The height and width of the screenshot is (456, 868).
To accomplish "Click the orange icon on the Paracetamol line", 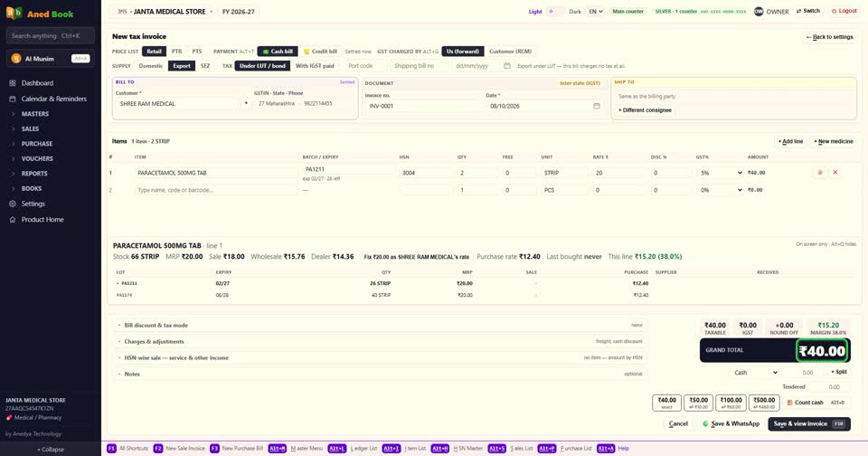I will 820,172.
